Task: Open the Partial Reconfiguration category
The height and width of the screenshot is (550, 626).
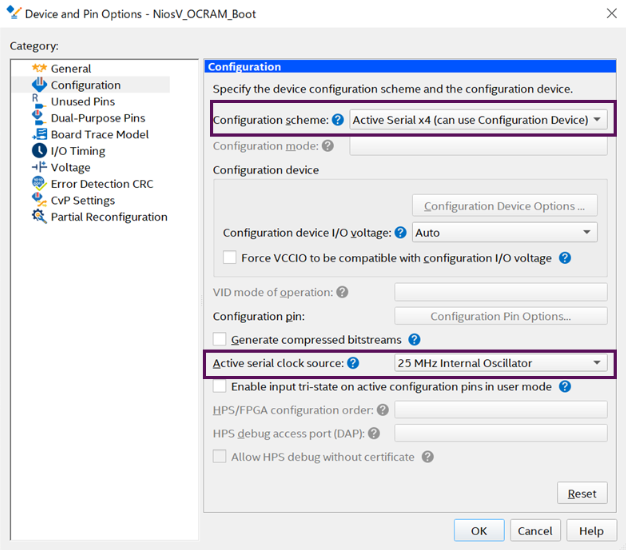Action: click(109, 217)
